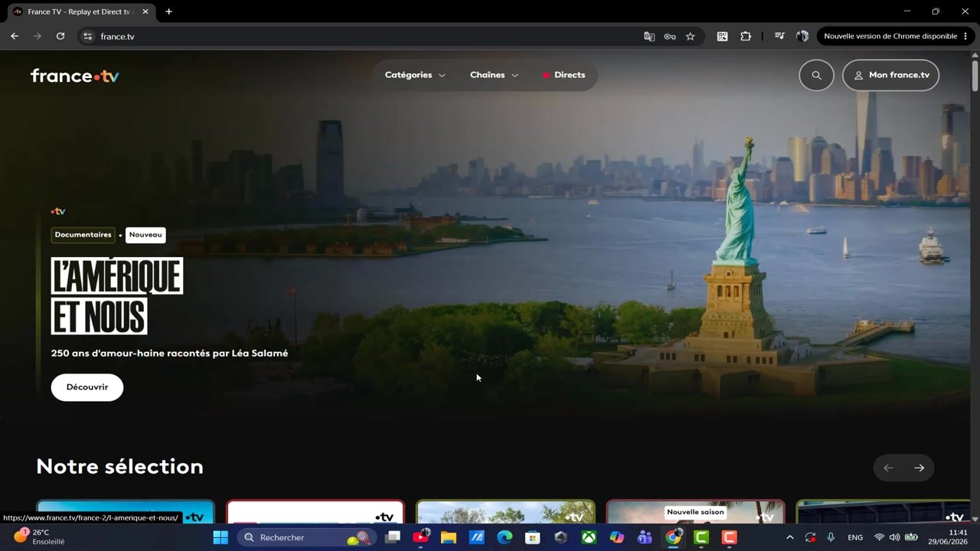Click the taskbar Rechercher search box
The width and height of the screenshot is (980, 551).
pos(306,537)
